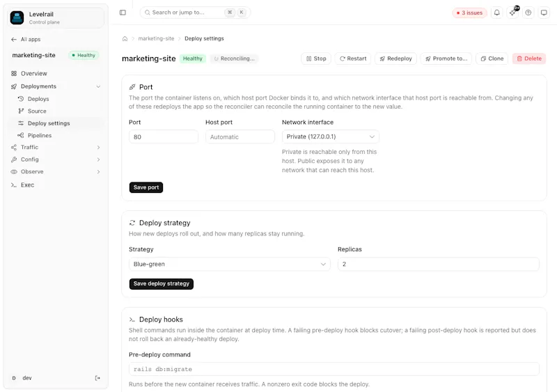The width and height of the screenshot is (557, 392).
Task: Open Deploys in the sidebar
Action: coord(59,99)
